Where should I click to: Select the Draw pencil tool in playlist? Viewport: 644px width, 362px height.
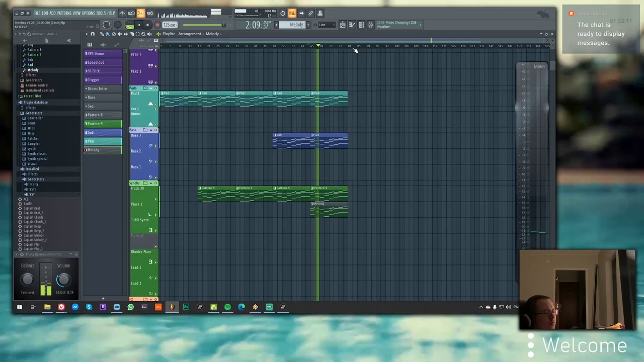point(102,34)
